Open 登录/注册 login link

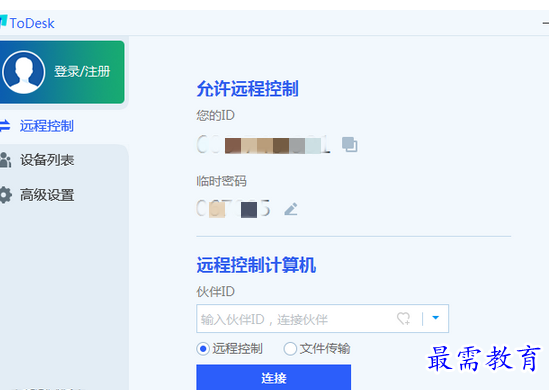(82, 71)
